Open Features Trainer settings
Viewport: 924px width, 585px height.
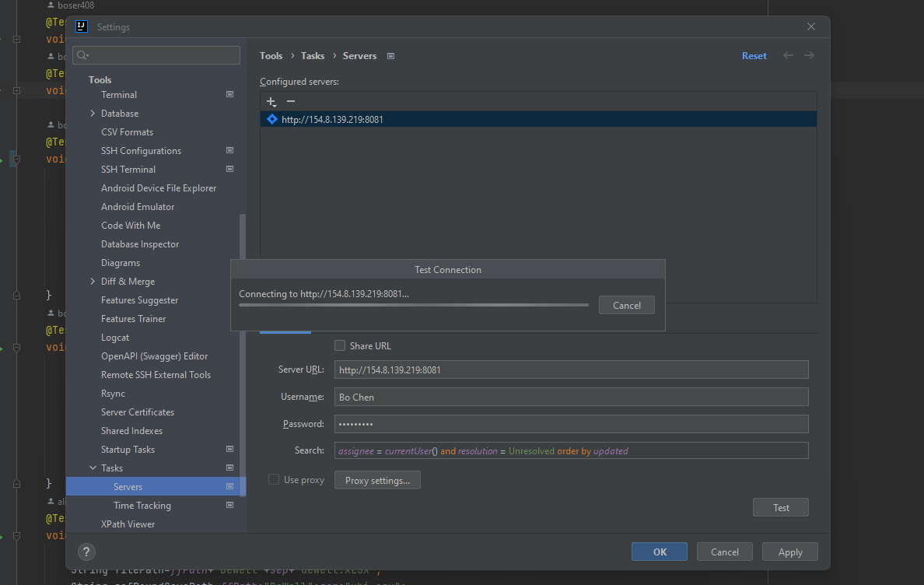click(133, 319)
